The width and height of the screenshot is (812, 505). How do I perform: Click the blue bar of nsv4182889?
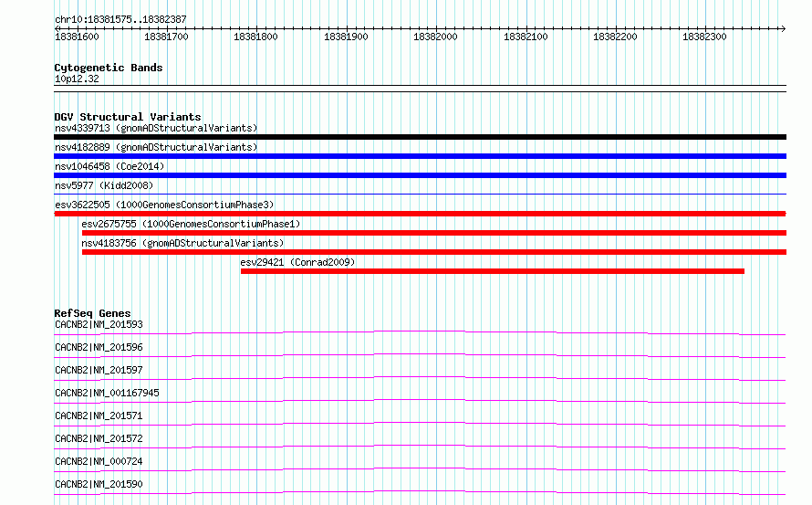coord(420,156)
